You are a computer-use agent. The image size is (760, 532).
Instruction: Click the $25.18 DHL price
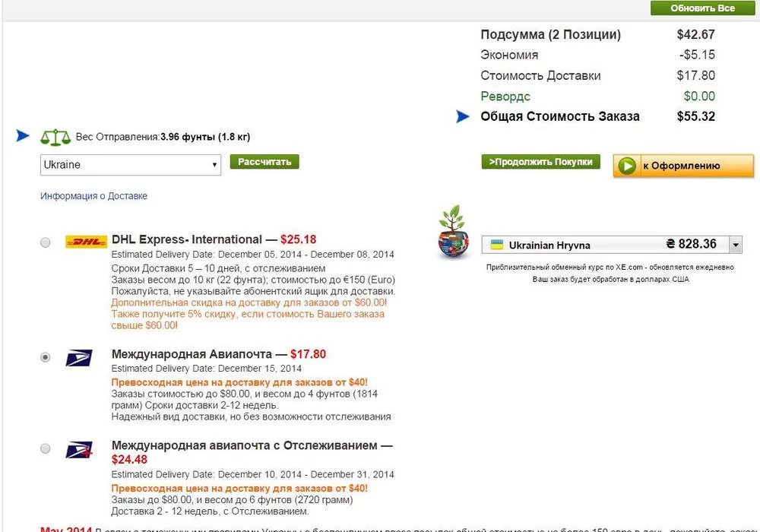pos(298,239)
